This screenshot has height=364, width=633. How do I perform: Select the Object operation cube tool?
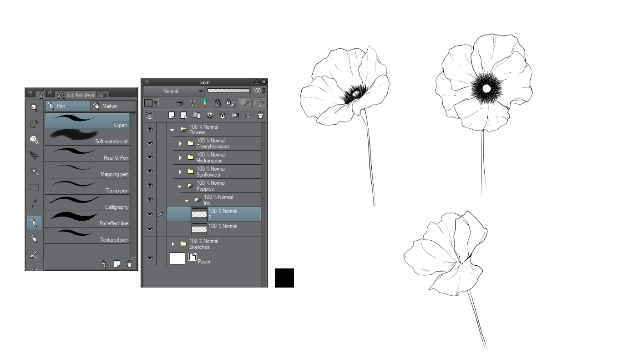(x=34, y=140)
